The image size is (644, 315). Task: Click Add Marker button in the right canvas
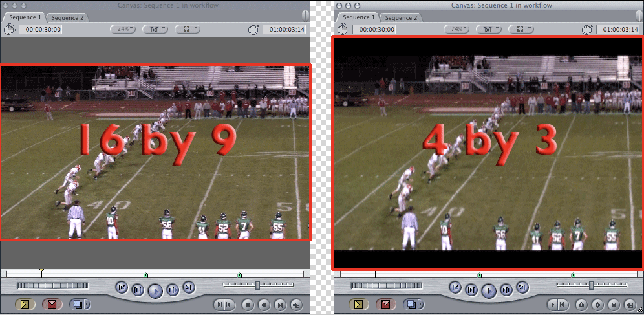coord(581,304)
